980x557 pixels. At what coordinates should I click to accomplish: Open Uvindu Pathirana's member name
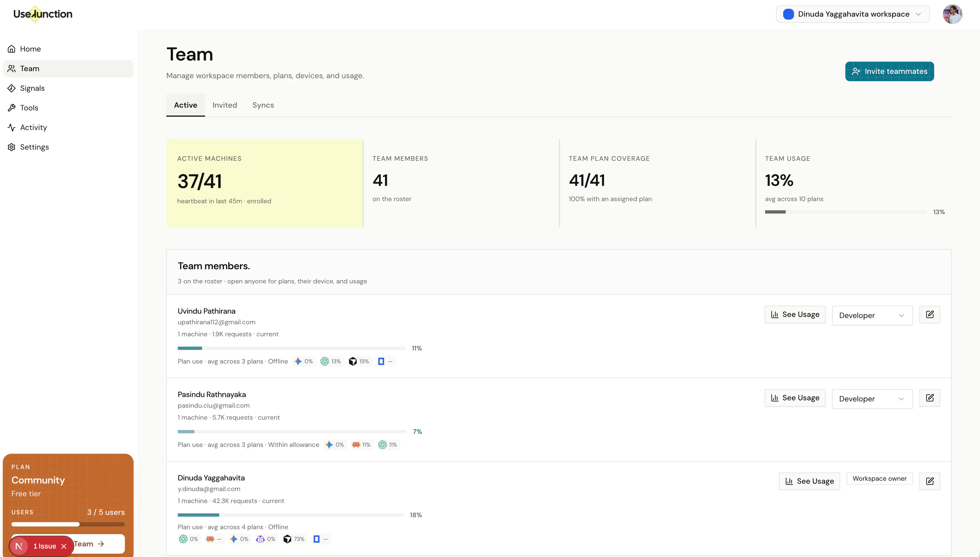[206, 311]
